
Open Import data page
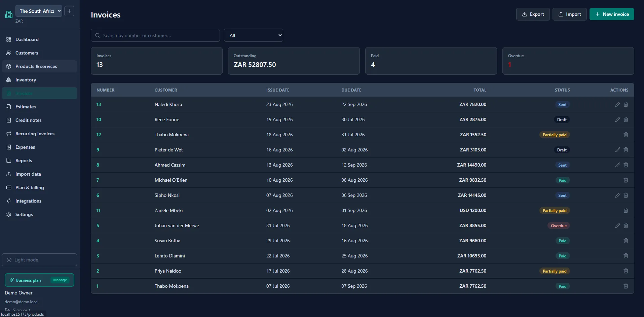coord(39,174)
